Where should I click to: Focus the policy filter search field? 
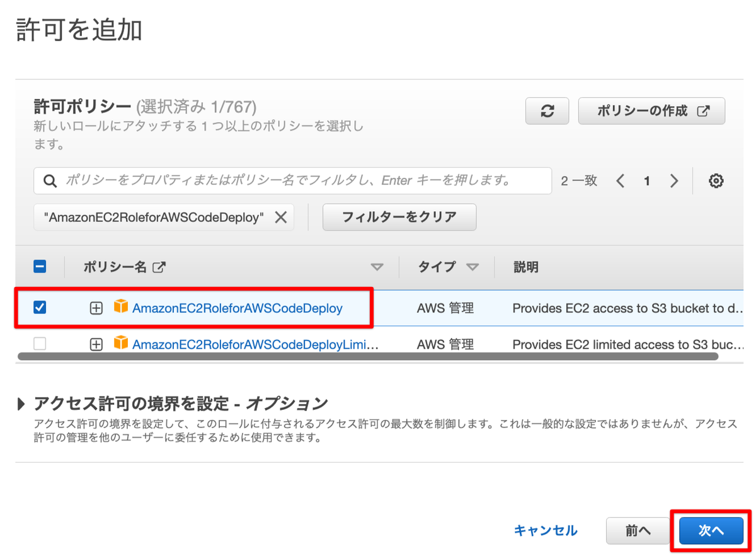293,181
